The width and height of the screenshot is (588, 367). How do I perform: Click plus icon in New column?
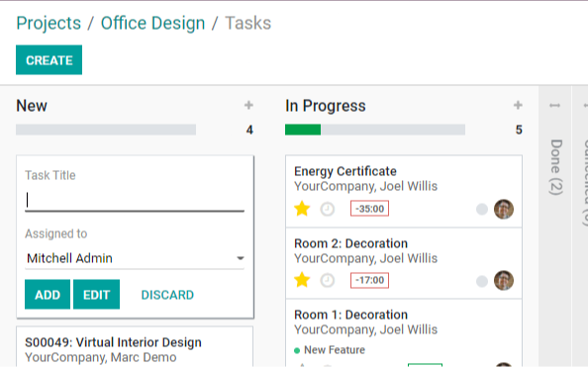pos(248,105)
